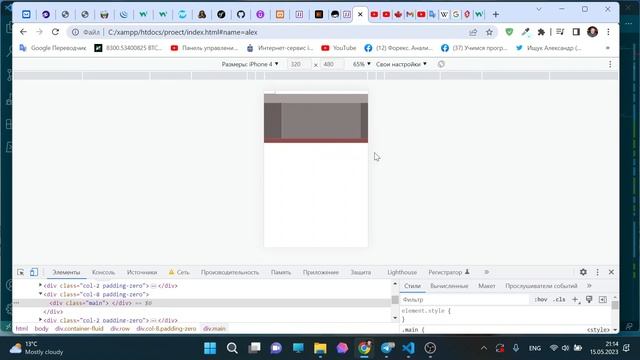Switch to the Memory tab

click(281, 272)
